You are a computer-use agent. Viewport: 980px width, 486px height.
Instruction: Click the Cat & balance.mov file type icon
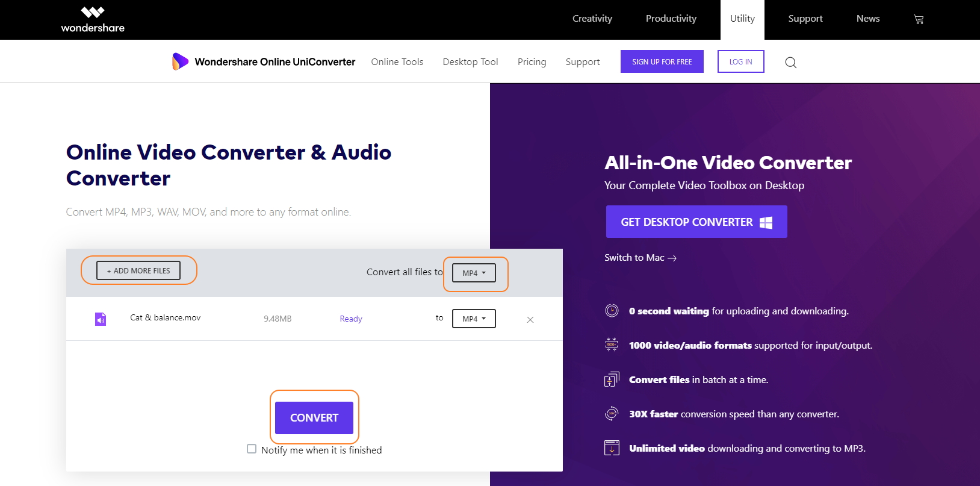point(101,319)
